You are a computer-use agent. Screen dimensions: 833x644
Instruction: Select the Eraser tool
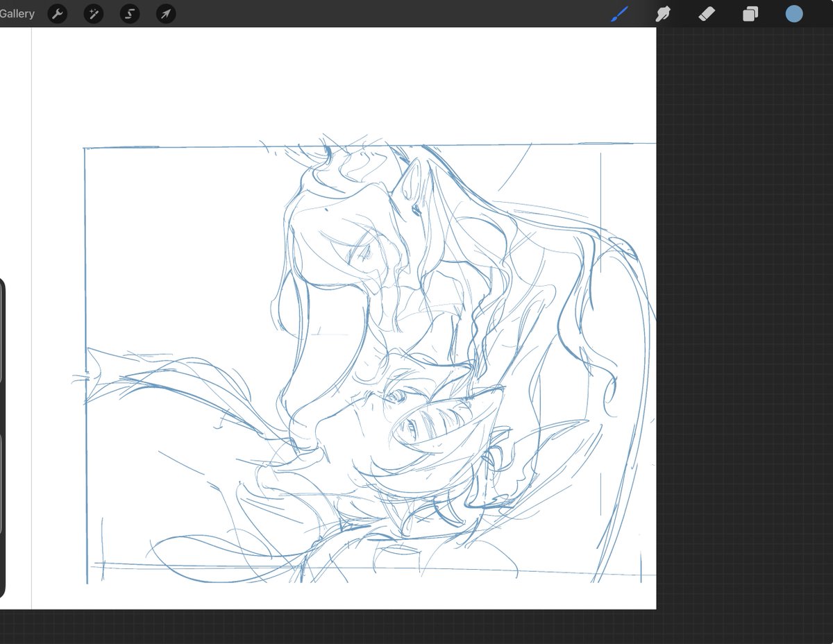(707, 14)
